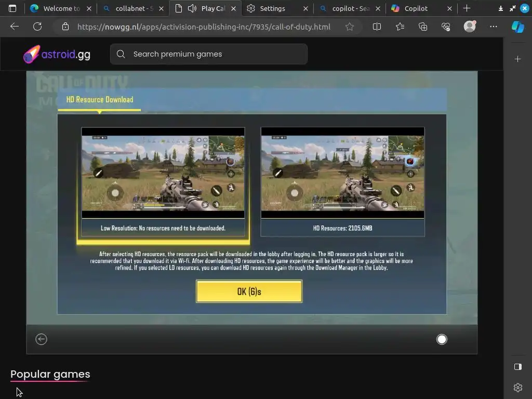This screenshot has width=532, height=399.
Task: Open sidebar settings gear icon
Action: 518,387
